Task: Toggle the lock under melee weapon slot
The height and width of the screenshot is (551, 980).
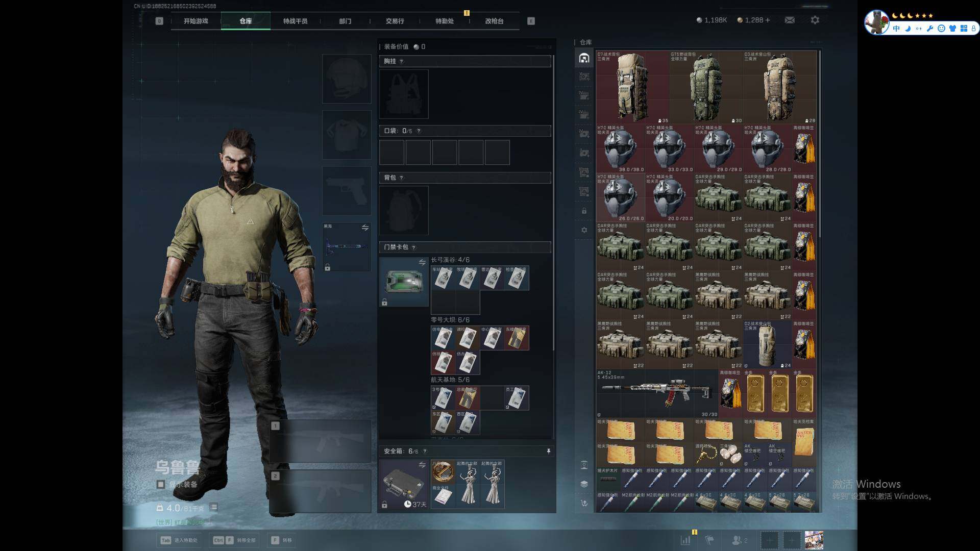Action: [327, 267]
